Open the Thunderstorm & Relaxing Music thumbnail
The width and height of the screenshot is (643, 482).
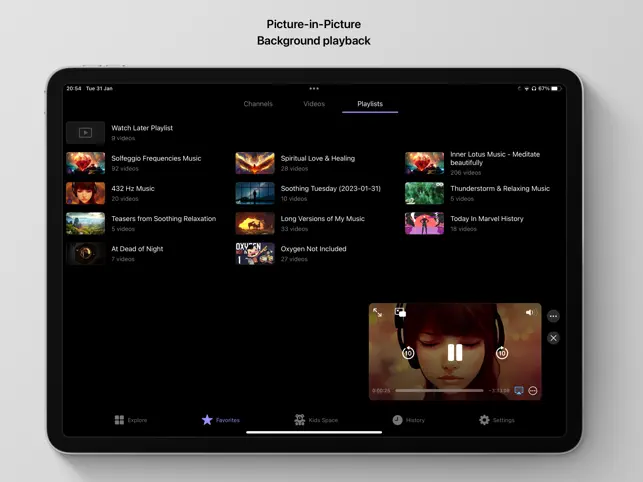coord(424,193)
